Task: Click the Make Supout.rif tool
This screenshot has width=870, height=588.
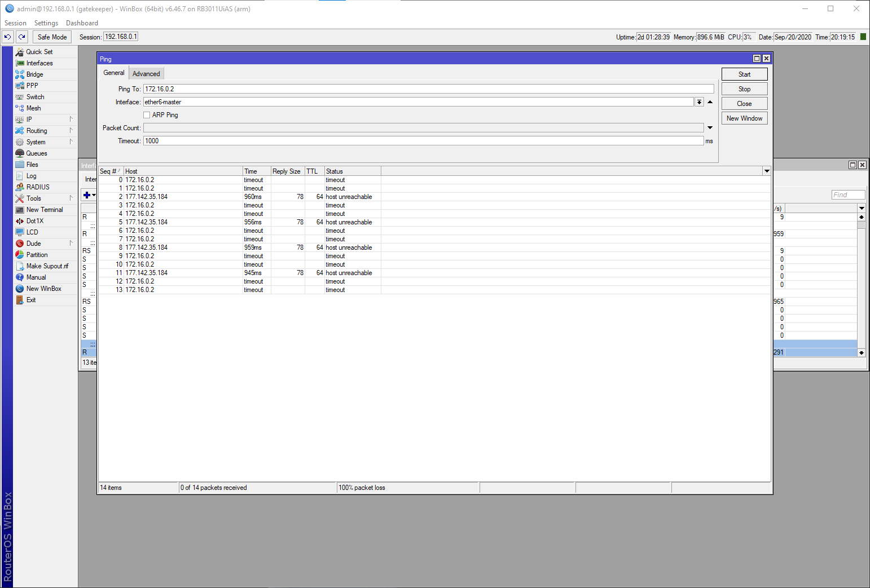Action: 48,266
